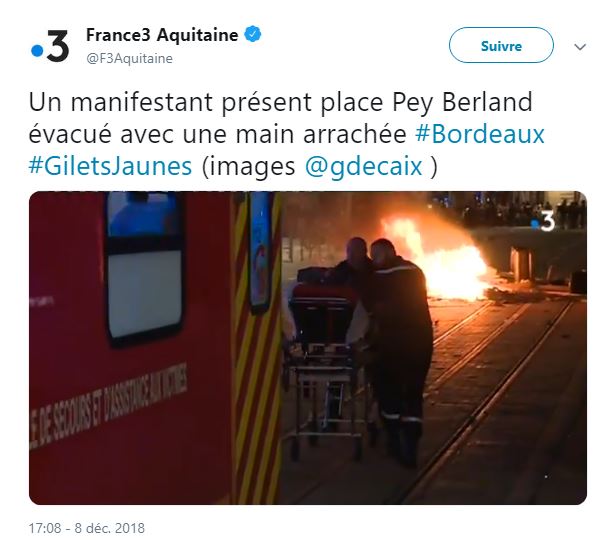Visit the @gdecaix mention
Screen dimensions: 607x540
click(x=363, y=166)
